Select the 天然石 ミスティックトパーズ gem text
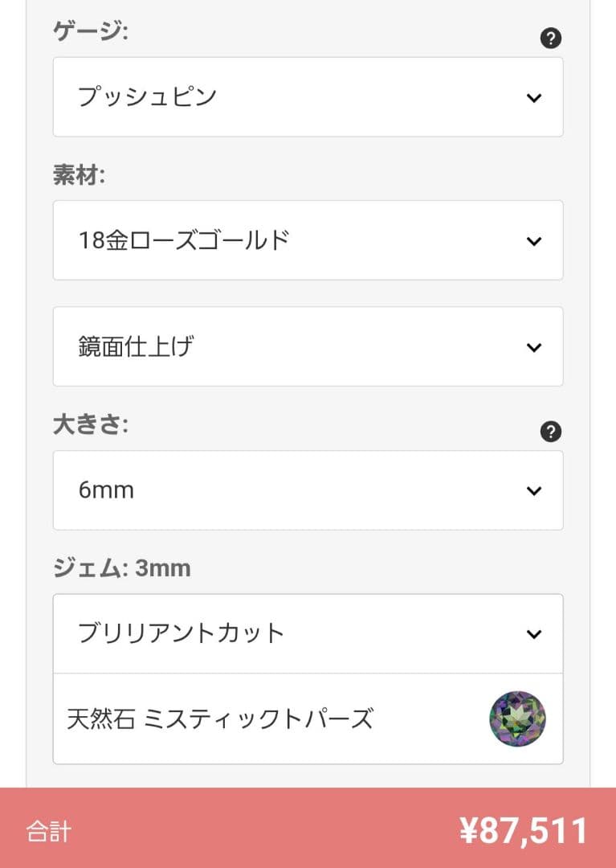 (220, 719)
